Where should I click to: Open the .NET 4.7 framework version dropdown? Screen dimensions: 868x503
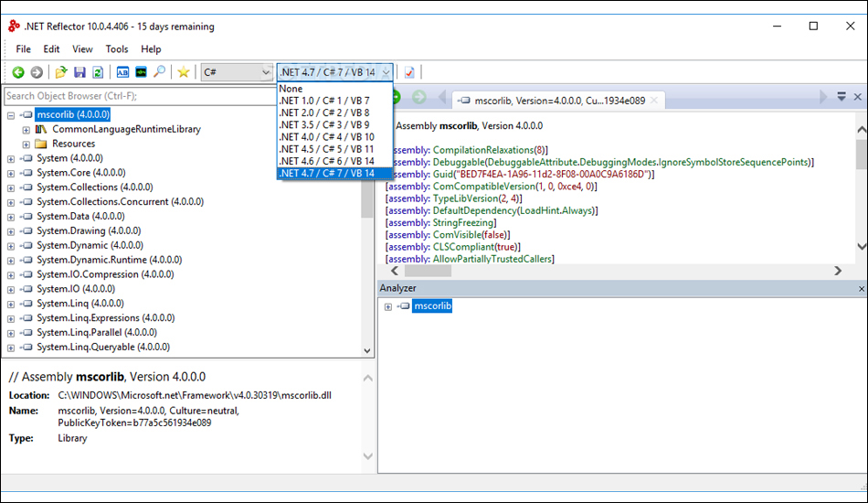335,72
